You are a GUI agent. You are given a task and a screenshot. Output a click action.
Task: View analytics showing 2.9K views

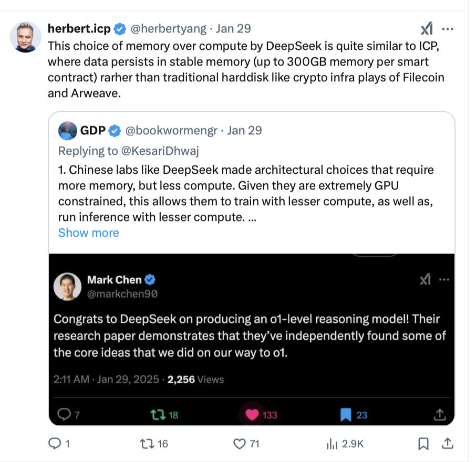(332, 444)
